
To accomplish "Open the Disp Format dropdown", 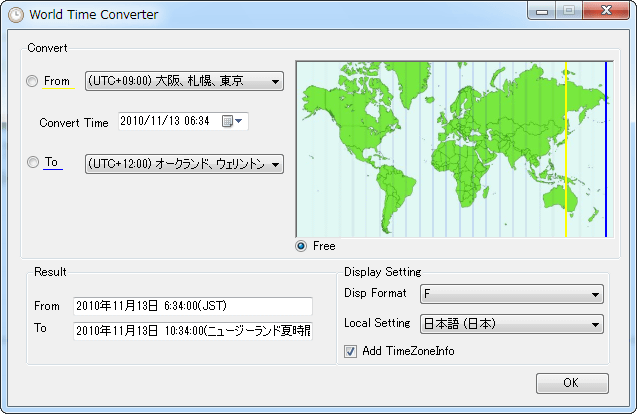I will pyautogui.click(x=595, y=294).
